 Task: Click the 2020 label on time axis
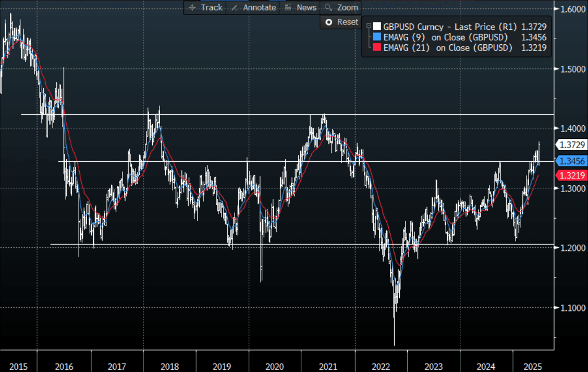coord(275,367)
